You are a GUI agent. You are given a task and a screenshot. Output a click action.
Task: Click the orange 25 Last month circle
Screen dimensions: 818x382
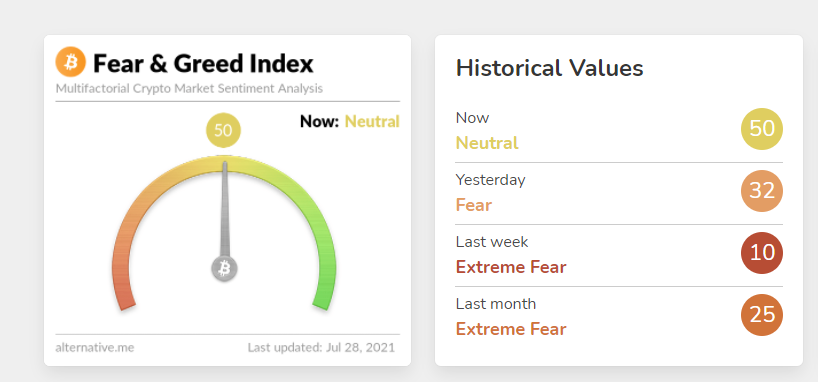[762, 315]
